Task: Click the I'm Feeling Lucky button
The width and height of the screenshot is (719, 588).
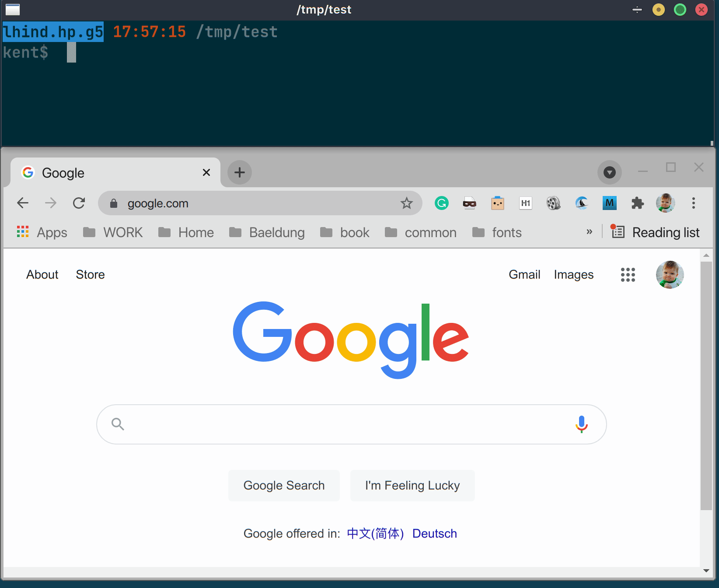Action: pos(412,485)
